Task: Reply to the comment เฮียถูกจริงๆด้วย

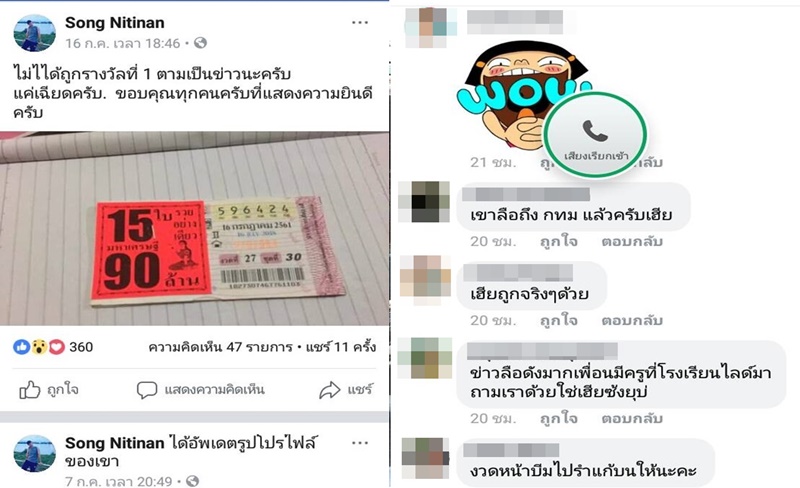Action: pyautogui.click(x=632, y=320)
